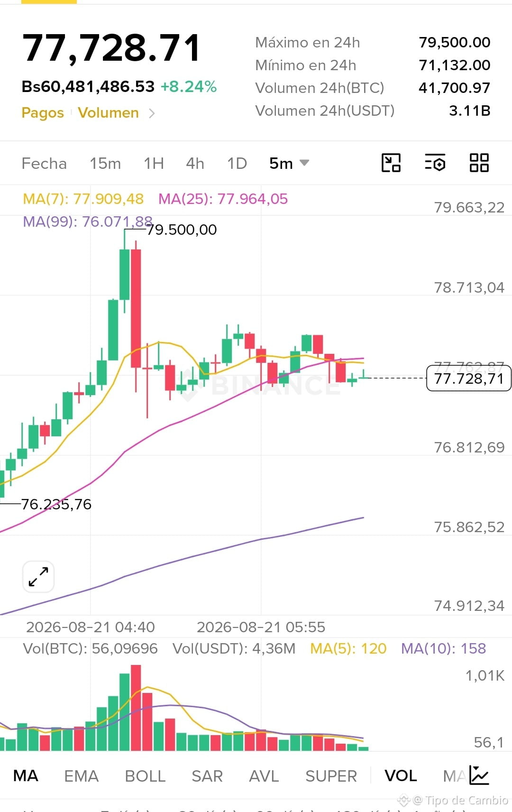
Task: Open chart indicator settings icon
Action: (x=435, y=163)
